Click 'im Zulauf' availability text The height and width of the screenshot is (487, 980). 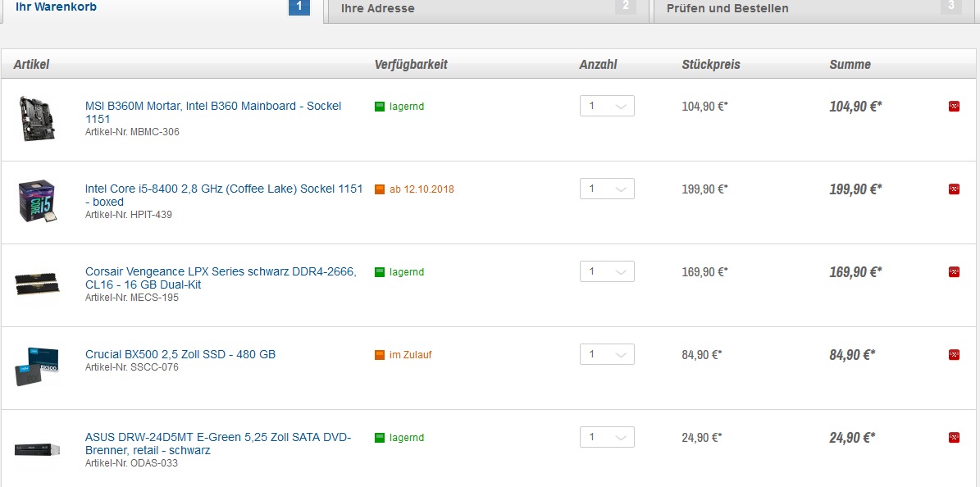click(x=411, y=354)
